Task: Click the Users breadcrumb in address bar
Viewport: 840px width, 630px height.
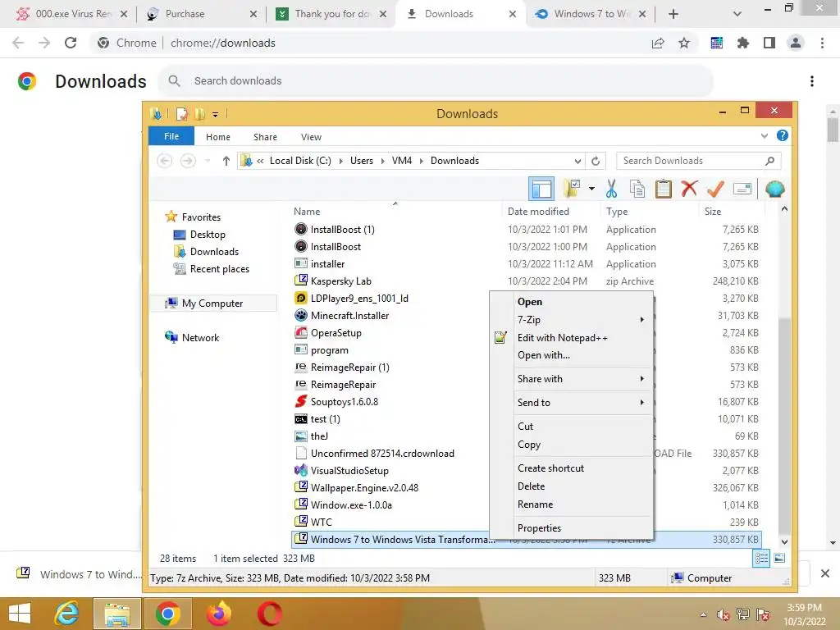Action: (362, 161)
